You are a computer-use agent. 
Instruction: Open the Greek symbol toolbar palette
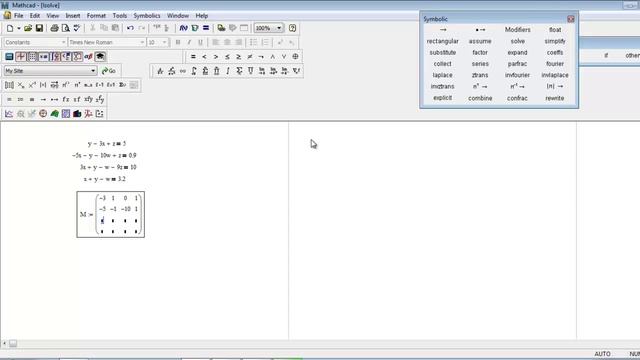[x=88, y=57]
